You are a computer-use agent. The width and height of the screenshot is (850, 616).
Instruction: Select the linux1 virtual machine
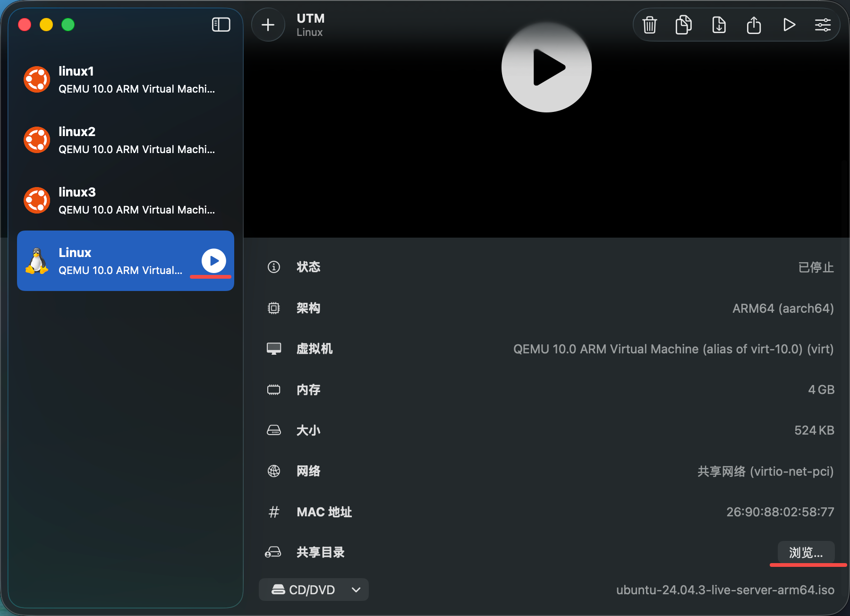point(126,79)
